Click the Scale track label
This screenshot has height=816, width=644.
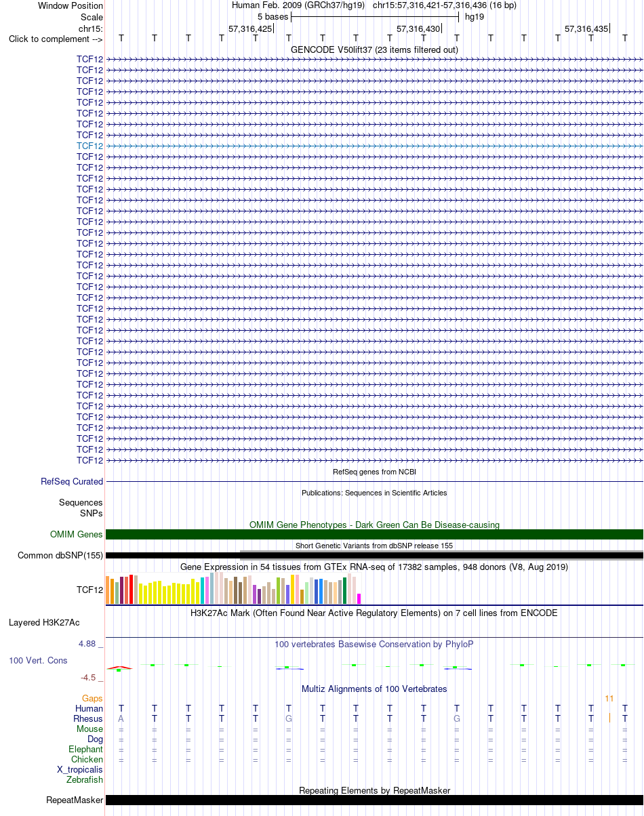click(x=92, y=17)
